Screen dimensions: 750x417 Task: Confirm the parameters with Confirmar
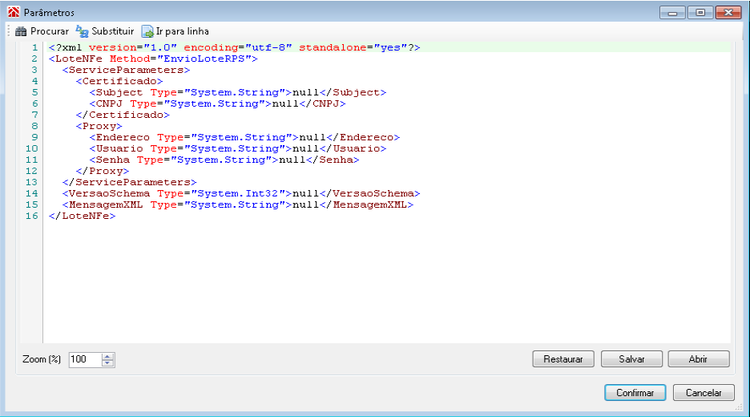tap(635, 393)
